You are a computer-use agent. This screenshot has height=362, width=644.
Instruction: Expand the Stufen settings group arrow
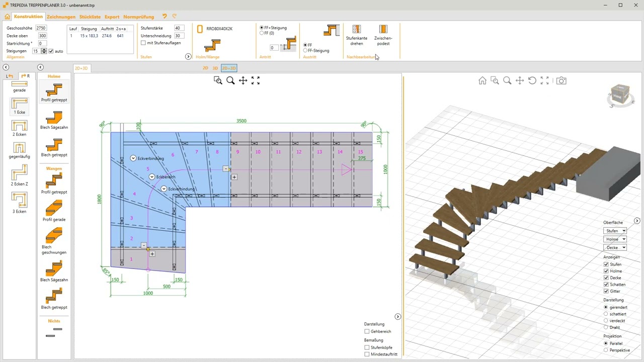tap(188, 57)
